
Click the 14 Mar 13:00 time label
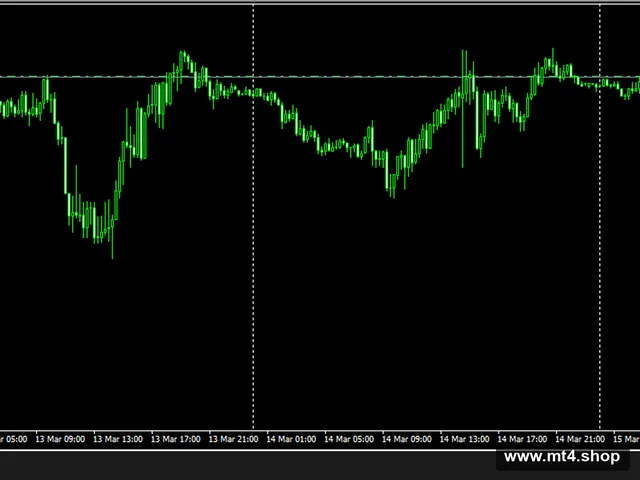click(x=464, y=439)
